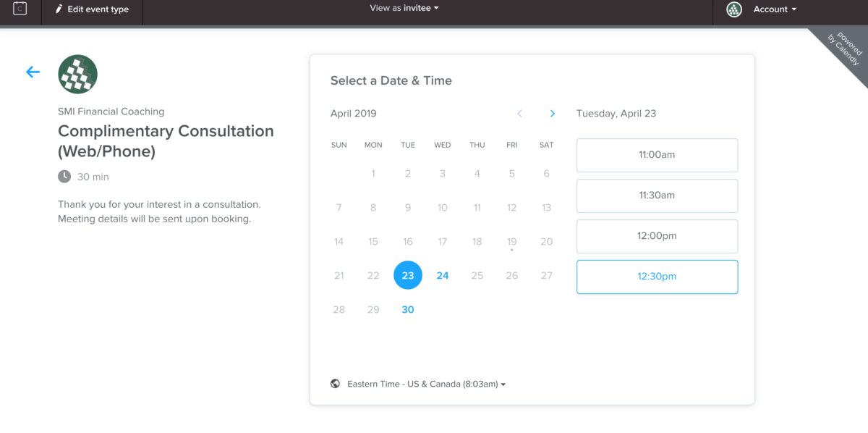
Task: Click April 15 on the calendar
Action: point(373,242)
